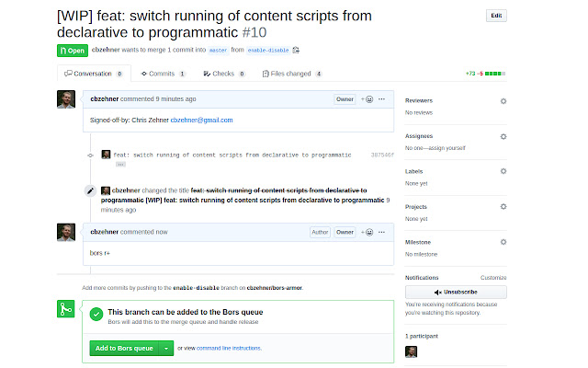Open commit feat: switch running of content scripts
Screen dimensions: 588x368
pos(232,155)
